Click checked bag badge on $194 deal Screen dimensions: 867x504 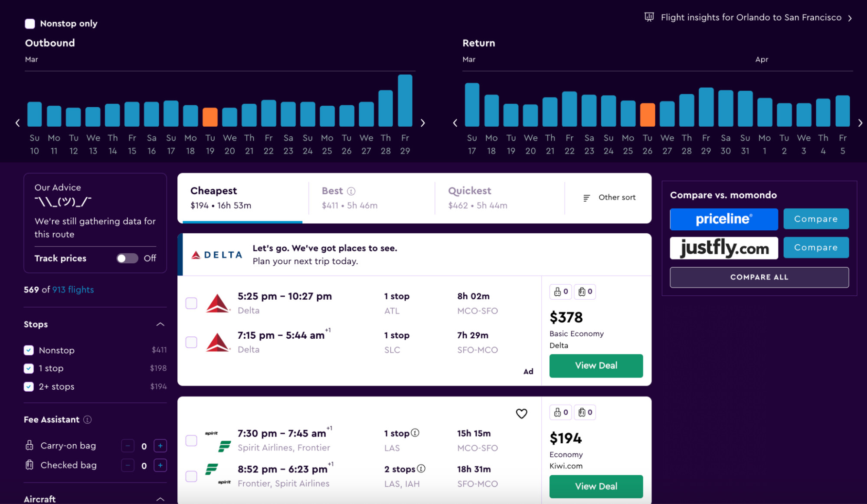[x=585, y=412]
